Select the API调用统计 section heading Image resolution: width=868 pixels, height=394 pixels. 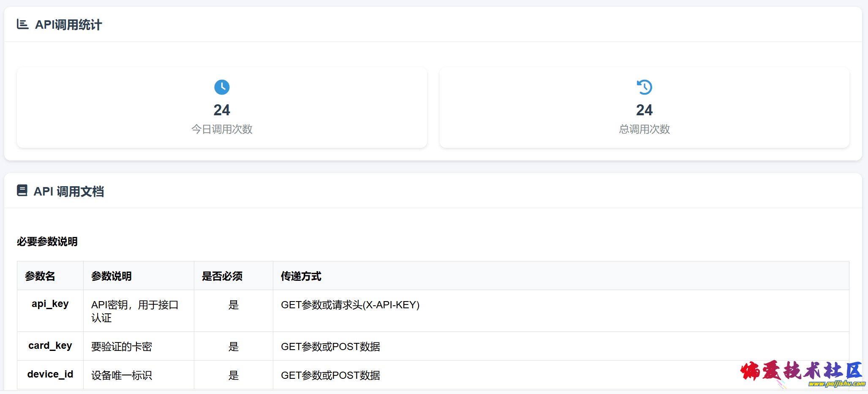68,25
